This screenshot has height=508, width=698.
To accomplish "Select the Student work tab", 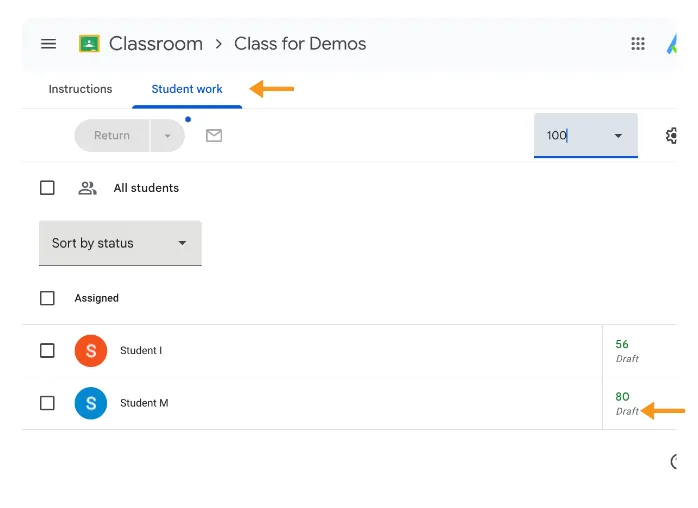I will (187, 89).
